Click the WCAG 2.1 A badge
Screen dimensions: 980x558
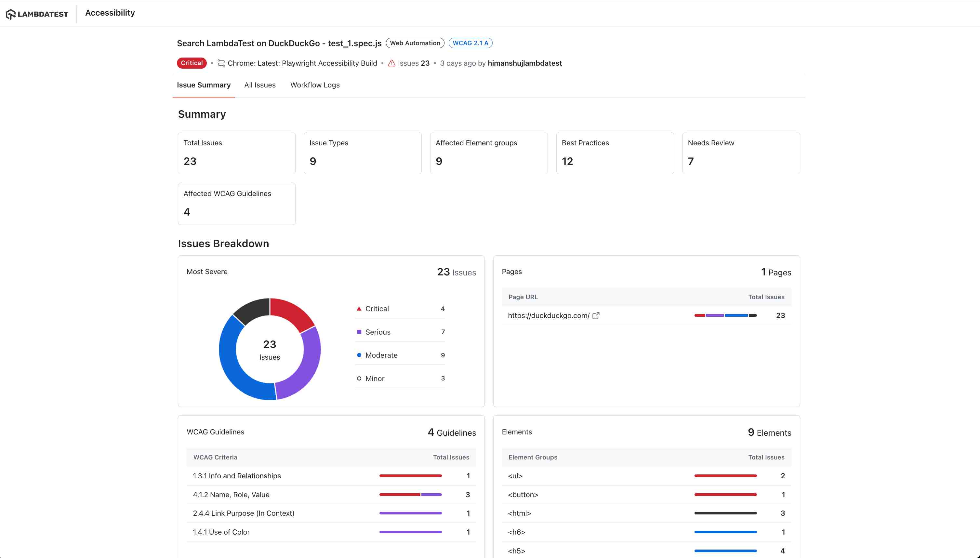(x=470, y=43)
